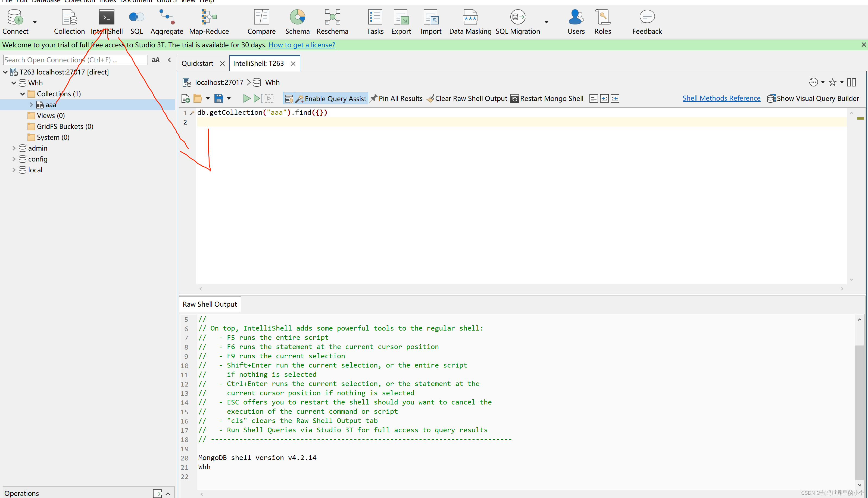Viewport: 868px width, 498px height.
Task: Click Clear Raw Shell Output
Action: [x=467, y=98]
